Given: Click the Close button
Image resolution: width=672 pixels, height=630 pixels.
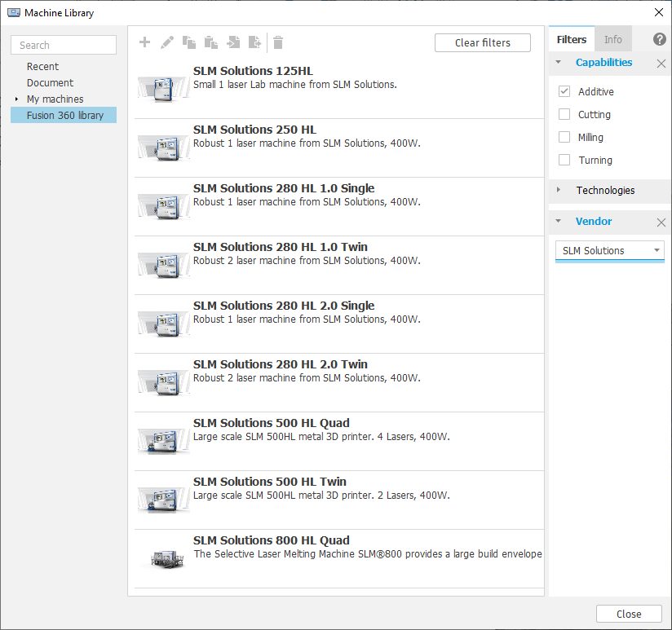Looking at the screenshot, I should (629, 614).
